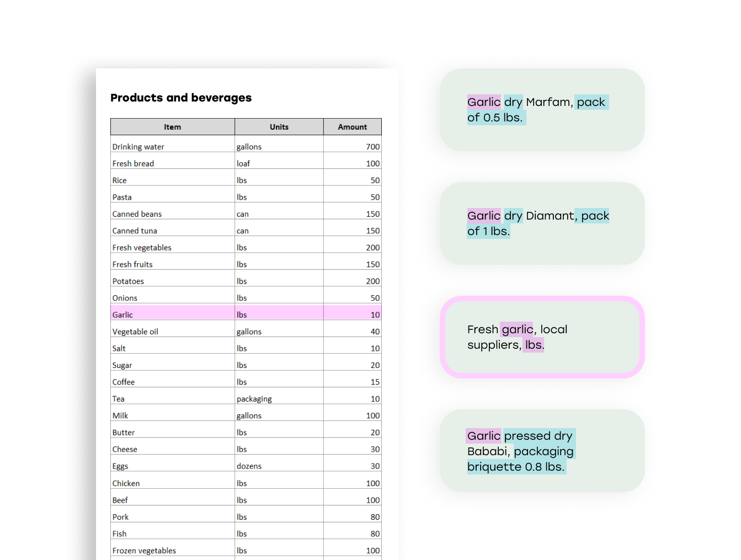The image size is (741, 560).
Task: Select the 'Frozen vegetables' cell
Action: pyautogui.click(x=173, y=548)
